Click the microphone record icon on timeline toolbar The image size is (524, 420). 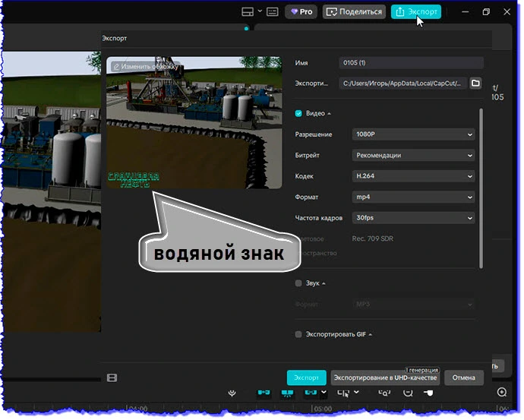pyautogui.click(x=233, y=393)
